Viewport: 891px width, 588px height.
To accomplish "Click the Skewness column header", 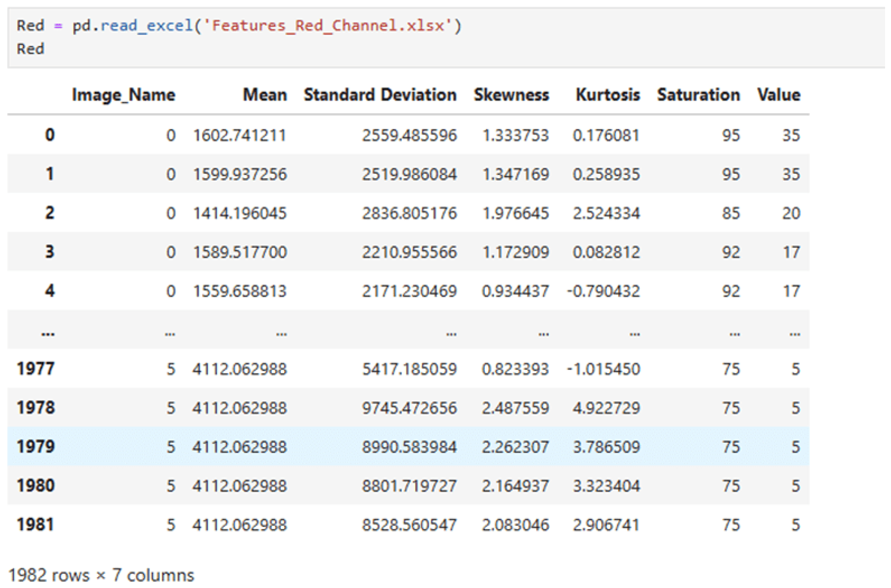I will point(511,95).
